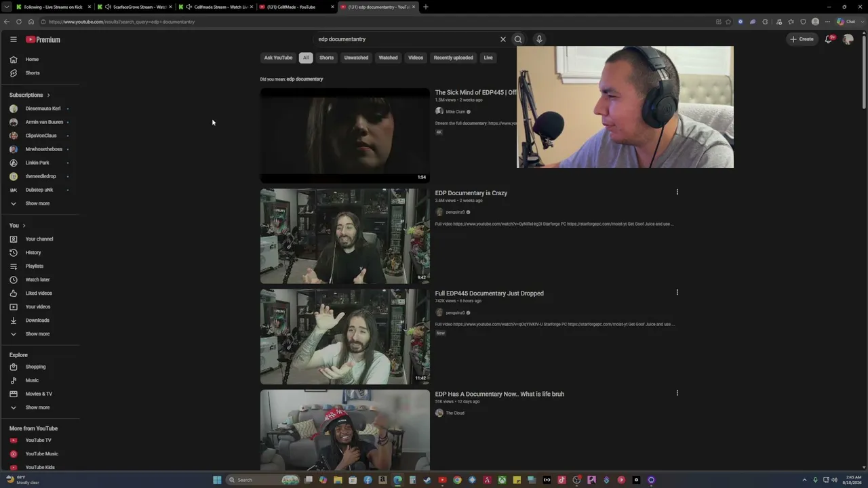Open options menu for EDP Documentary is Crazy

click(677, 192)
